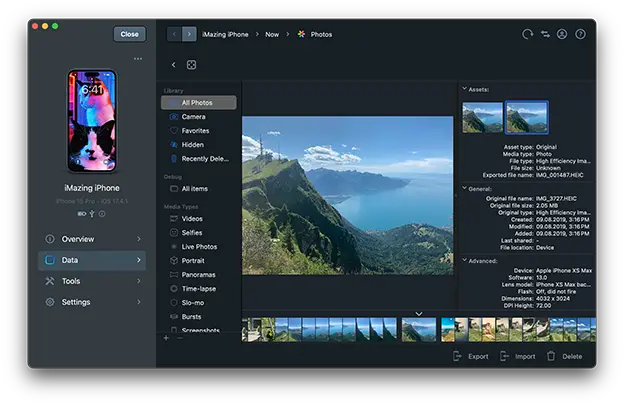Open the help question mark icon
This screenshot has width=624, height=405.
(x=580, y=34)
